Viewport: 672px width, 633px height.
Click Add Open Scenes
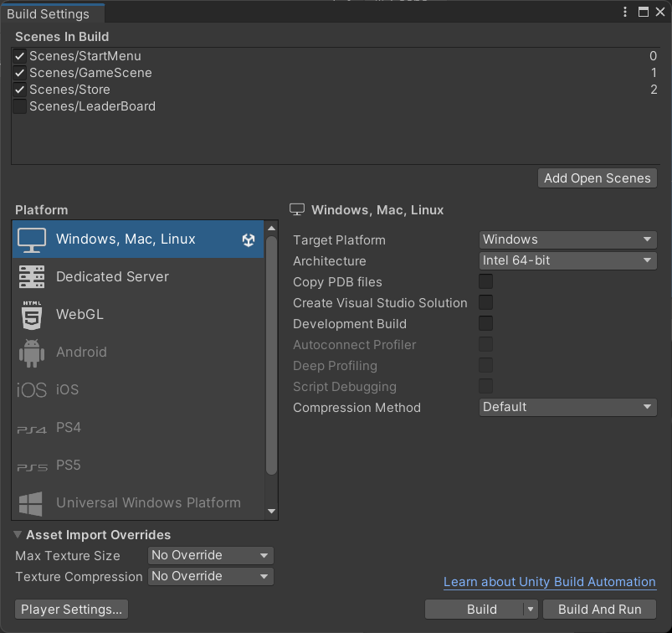tap(597, 178)
